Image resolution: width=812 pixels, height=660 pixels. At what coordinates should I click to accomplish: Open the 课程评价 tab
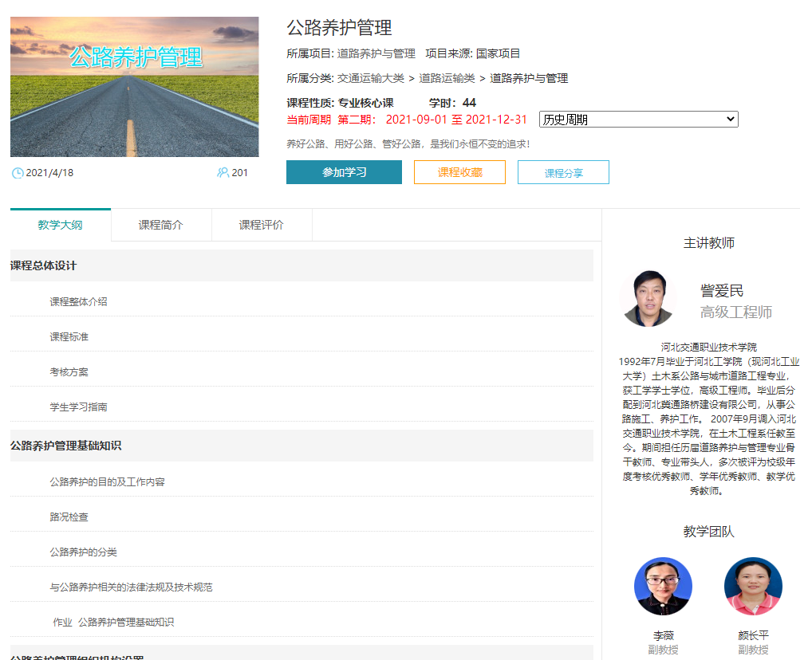coord(262,225)
